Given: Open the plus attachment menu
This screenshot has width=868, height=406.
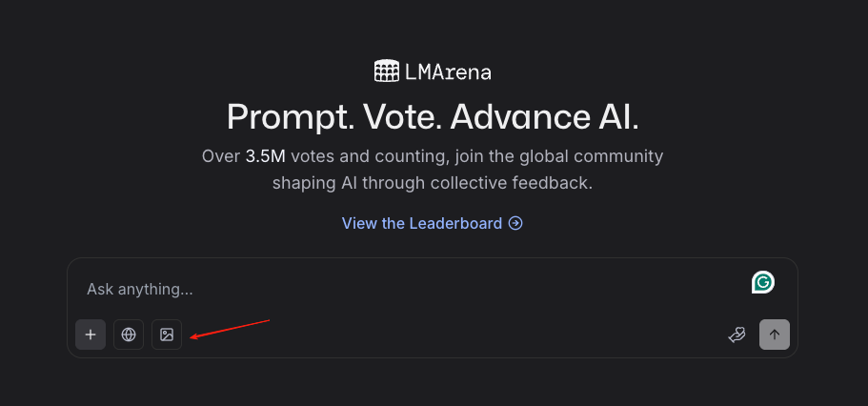Looking at the screenshot, I should click(91, 335).
